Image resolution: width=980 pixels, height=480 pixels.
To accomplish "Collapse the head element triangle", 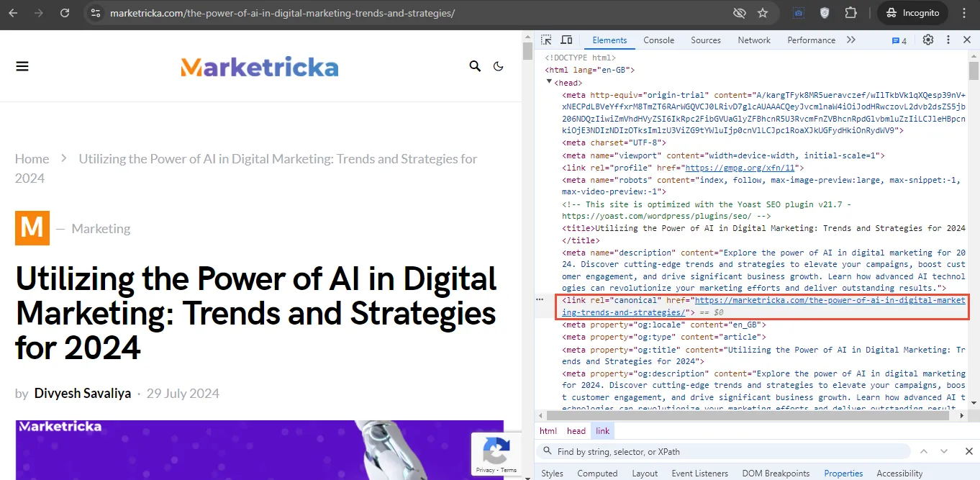I will [550, 82].
